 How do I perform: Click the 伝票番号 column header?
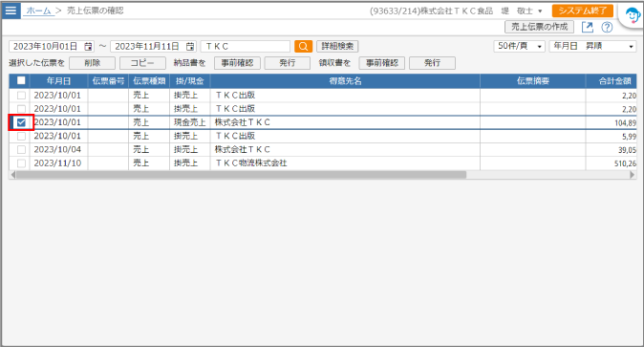[x=108, y=81]
